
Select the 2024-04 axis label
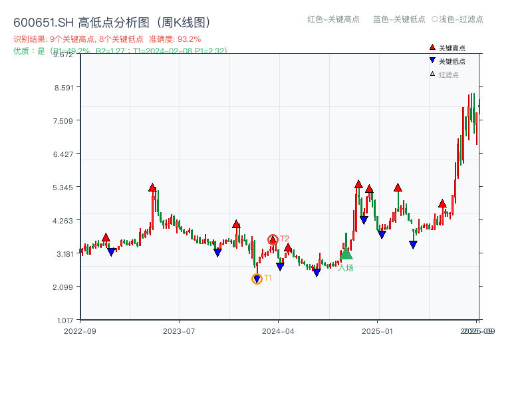tap(277, 330)
